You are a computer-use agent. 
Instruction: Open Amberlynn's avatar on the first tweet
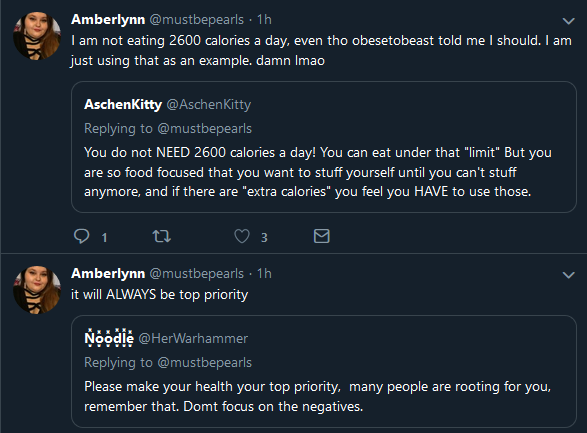(x=37, y=36)
